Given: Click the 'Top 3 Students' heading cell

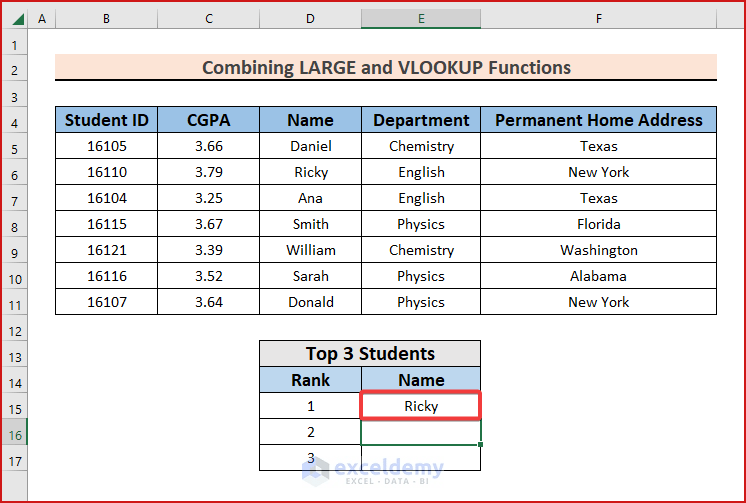Looking at the screenshot, I should [x=370, y=354].
